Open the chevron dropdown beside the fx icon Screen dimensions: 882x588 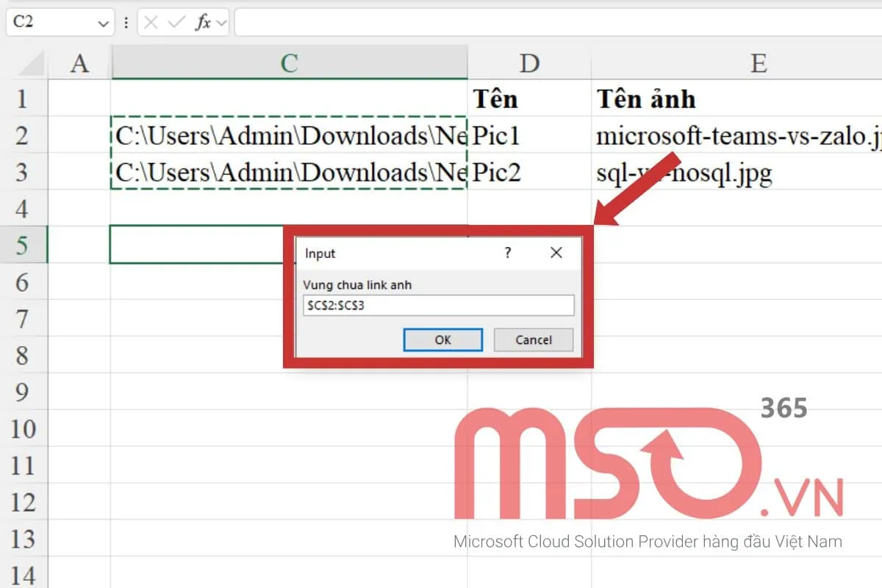click(x=220, y=22)
